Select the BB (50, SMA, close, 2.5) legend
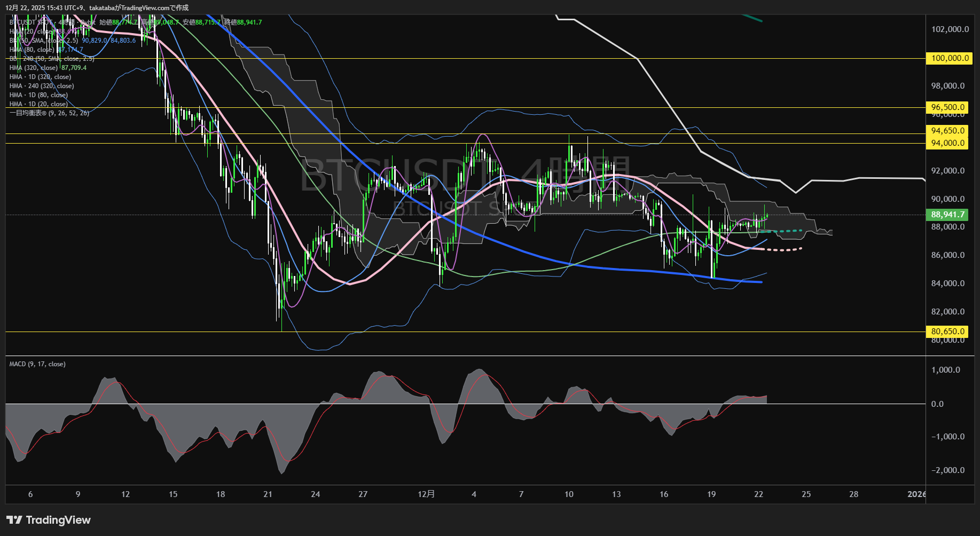 point(44,41)
